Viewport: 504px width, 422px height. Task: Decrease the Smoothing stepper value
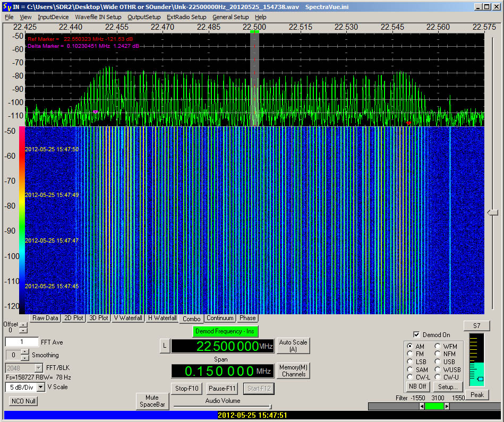point(25,358)
